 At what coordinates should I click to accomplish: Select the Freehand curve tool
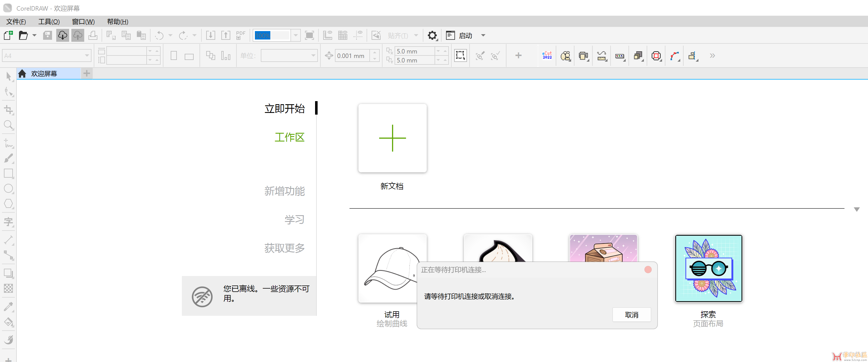point(9,143)
